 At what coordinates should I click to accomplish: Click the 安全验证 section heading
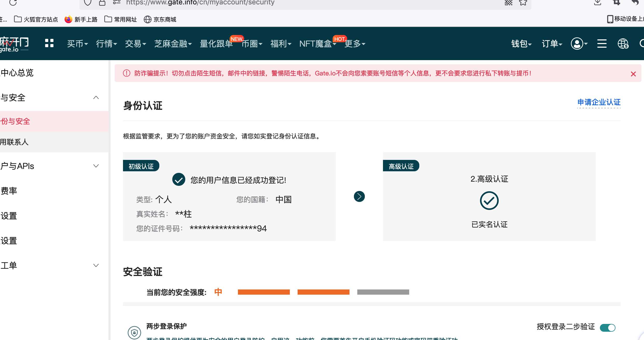pyautogui.click(x=143, y=272)
